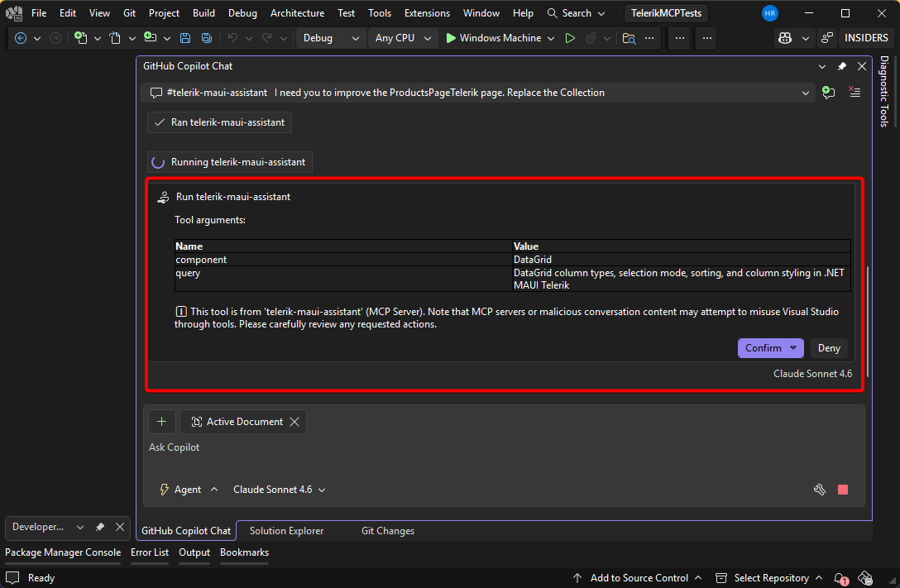The width and height of the screenshot is (900, 588).
Task: Open the Git menu
Action: [x=130, y=13]
